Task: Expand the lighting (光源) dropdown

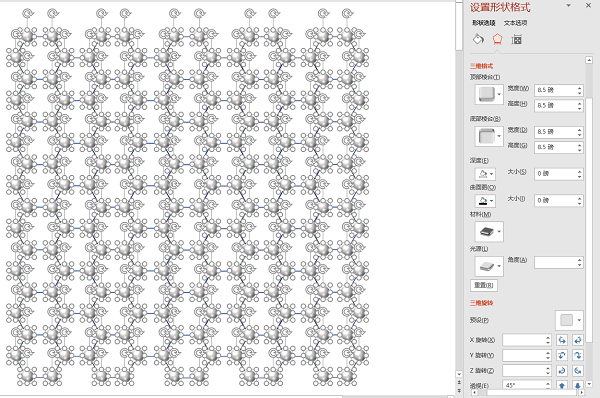Action: (489, 266)
